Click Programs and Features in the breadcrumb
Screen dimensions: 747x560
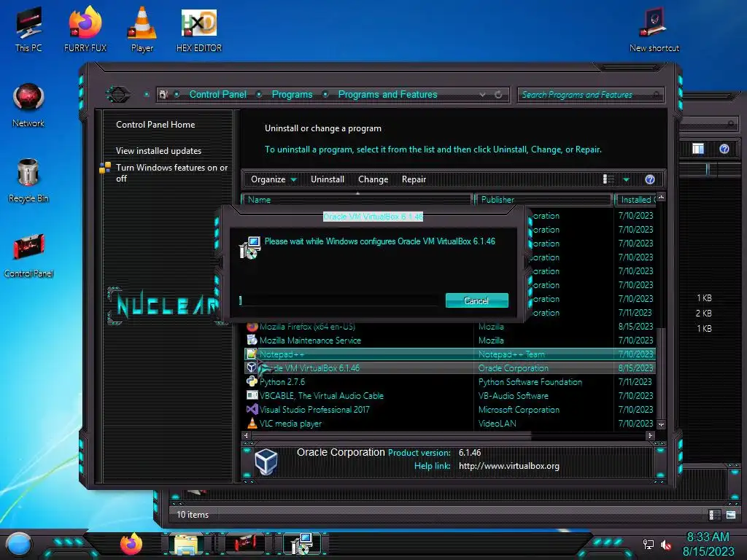pos(387,94)
